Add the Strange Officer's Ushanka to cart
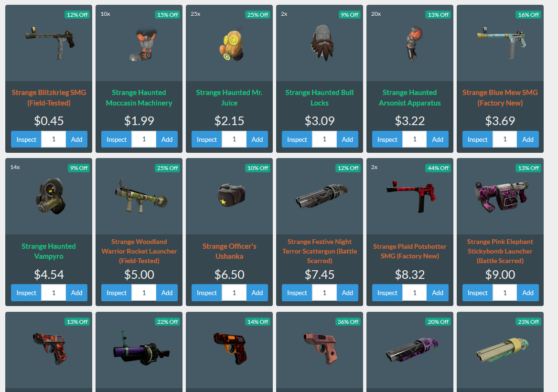558x392 pixels. 257,293
